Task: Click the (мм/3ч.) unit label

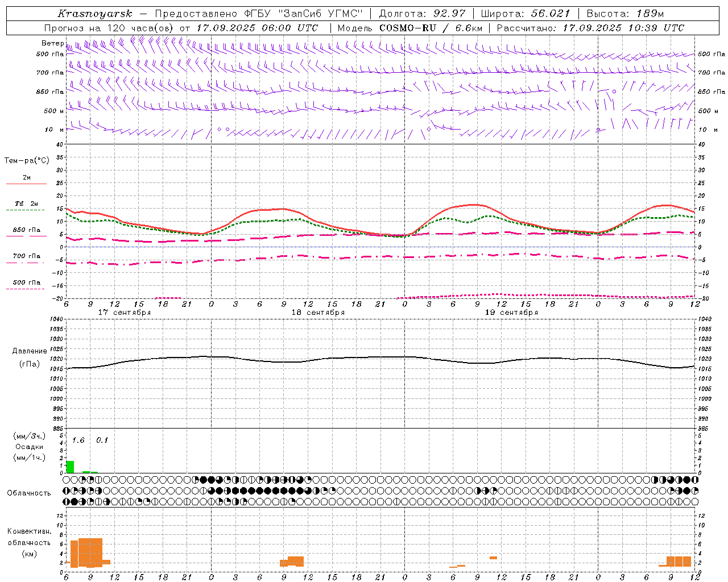Action: point(30,436)
